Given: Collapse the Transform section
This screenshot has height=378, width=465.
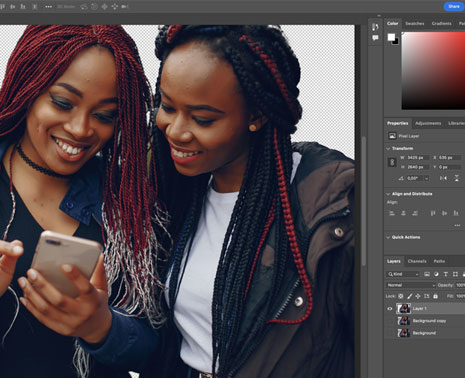Looking at the screenshot, I should (388, 149).
